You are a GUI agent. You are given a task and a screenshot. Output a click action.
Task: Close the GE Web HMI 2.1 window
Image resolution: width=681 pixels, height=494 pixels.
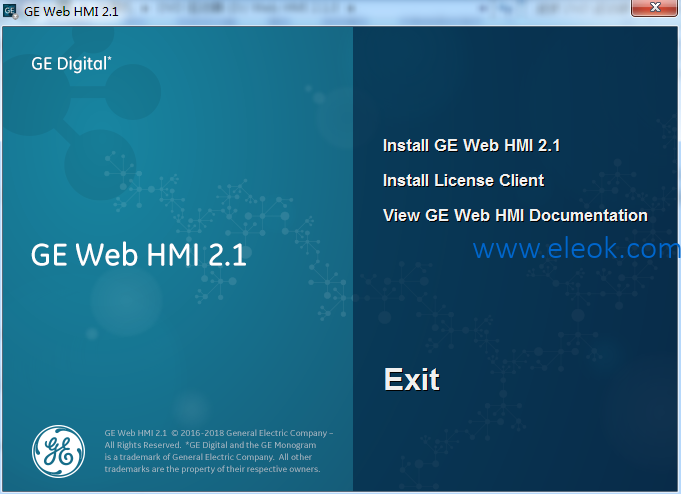pos(654,7)
